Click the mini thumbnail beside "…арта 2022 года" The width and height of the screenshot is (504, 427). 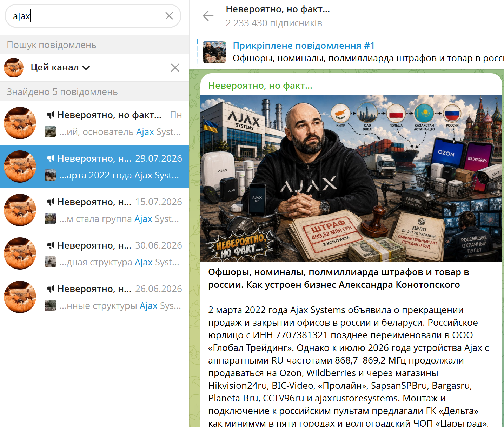pyautogui.click(x=50, y=175)
